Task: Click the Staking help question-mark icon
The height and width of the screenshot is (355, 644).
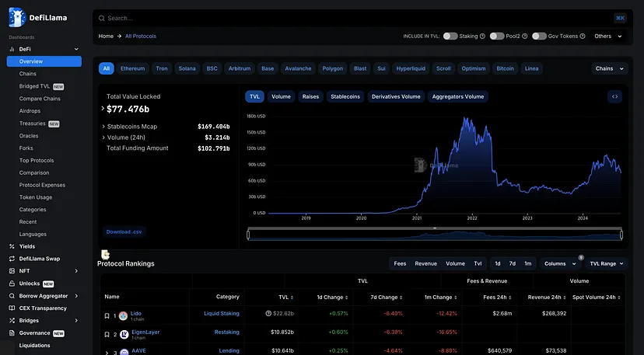Action: coord(482,37)
